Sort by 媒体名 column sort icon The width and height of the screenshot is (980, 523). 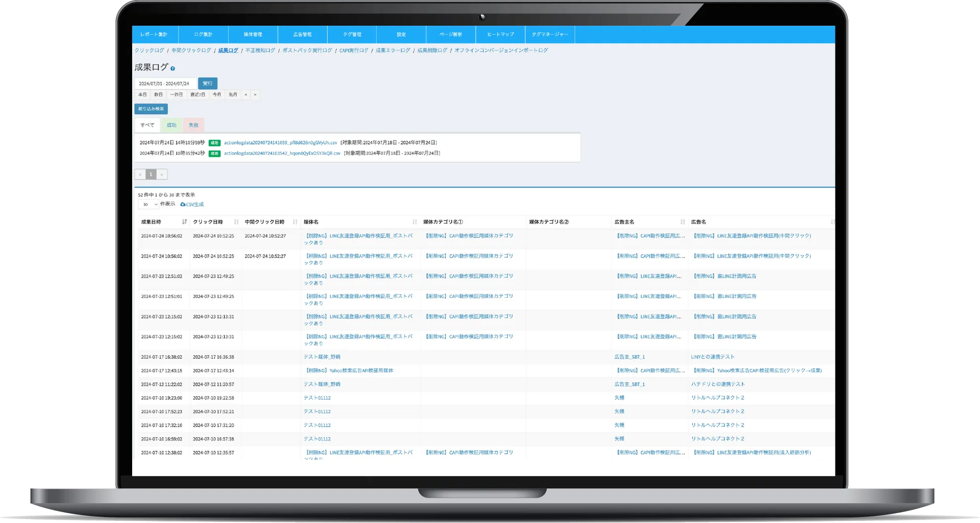(415, 222)
